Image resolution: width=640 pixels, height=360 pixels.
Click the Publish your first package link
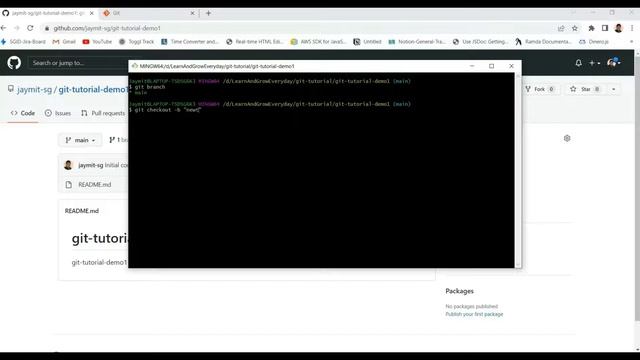pos(474,314)
